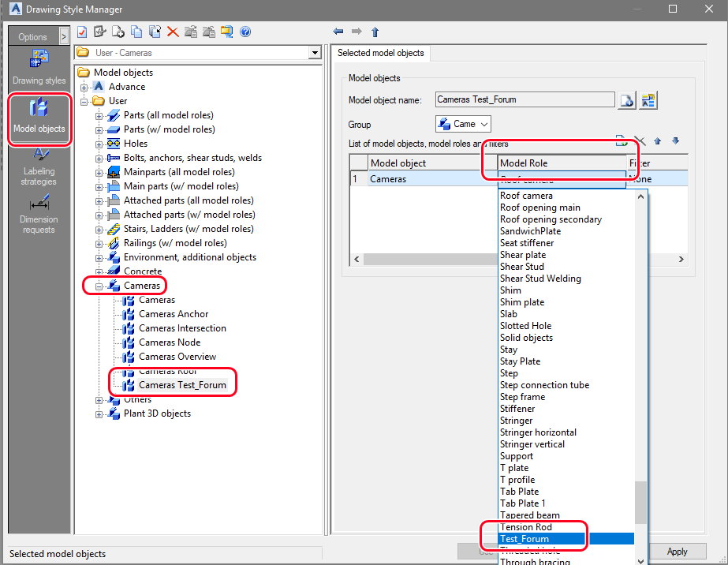The width and height of the screenshot is (728, 565).
Task: Click the Apply button
Action: click(677, 551)
